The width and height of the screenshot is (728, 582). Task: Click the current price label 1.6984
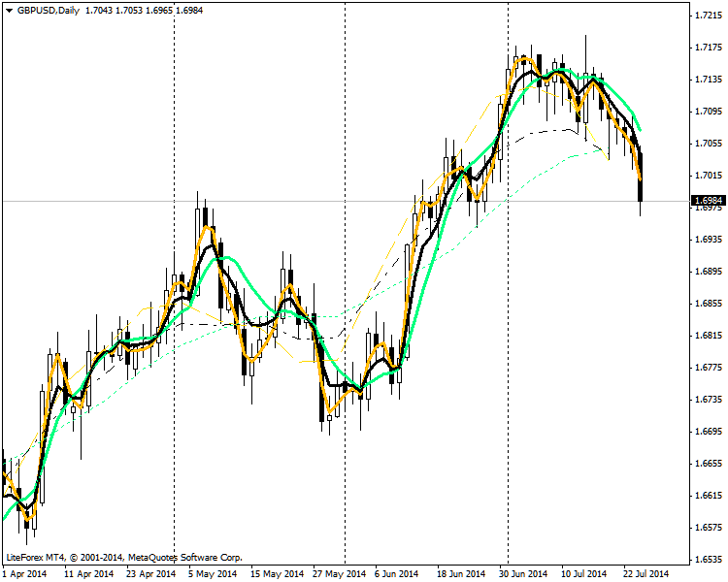[x=708, y=201]
